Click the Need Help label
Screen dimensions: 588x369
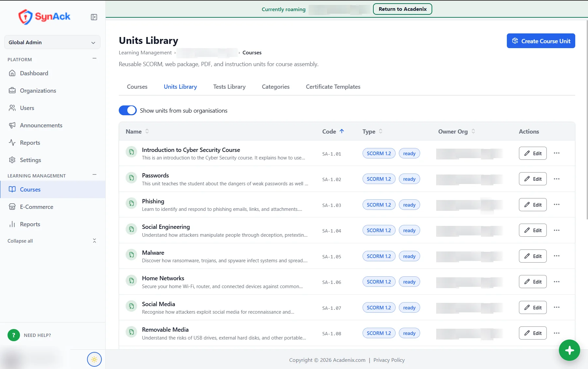(x=37, y=335)
